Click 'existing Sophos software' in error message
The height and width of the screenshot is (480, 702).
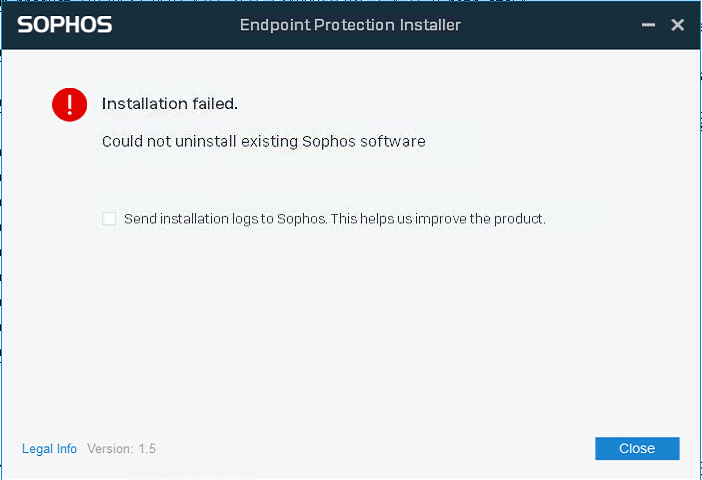tap(334, 141)
